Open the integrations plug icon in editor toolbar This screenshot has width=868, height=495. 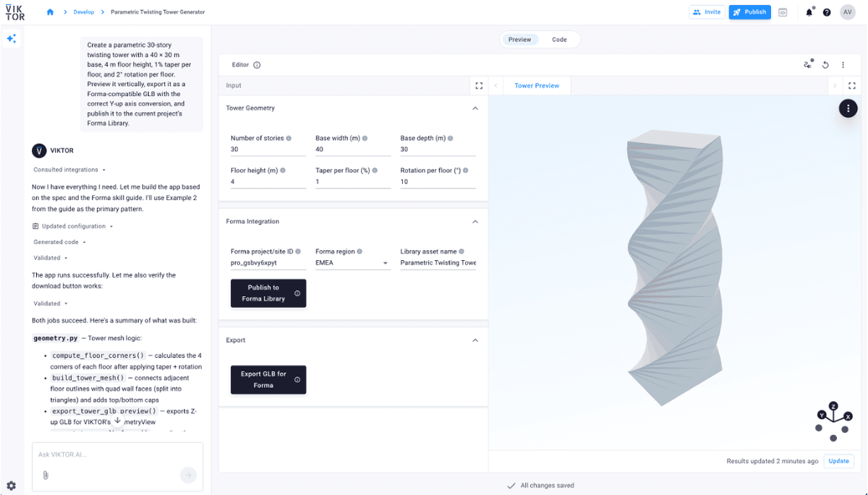coord(808,65)
